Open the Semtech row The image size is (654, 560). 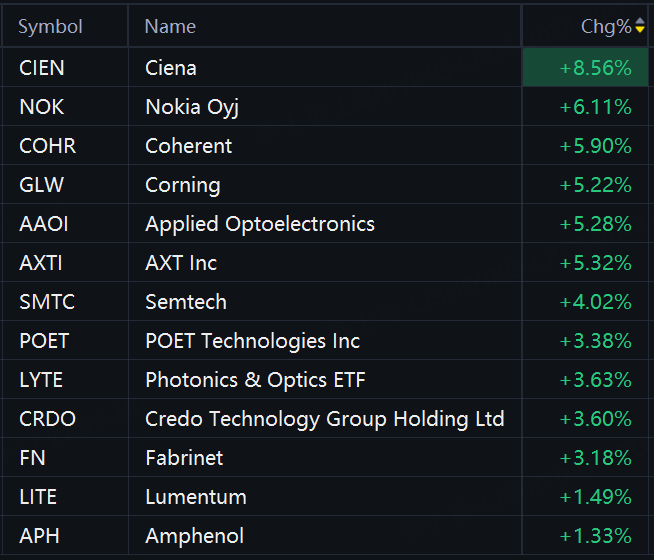[x=325, y=302]
